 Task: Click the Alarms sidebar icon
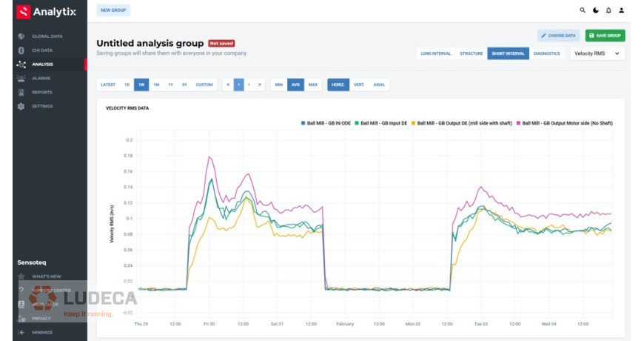click(21, 78)
